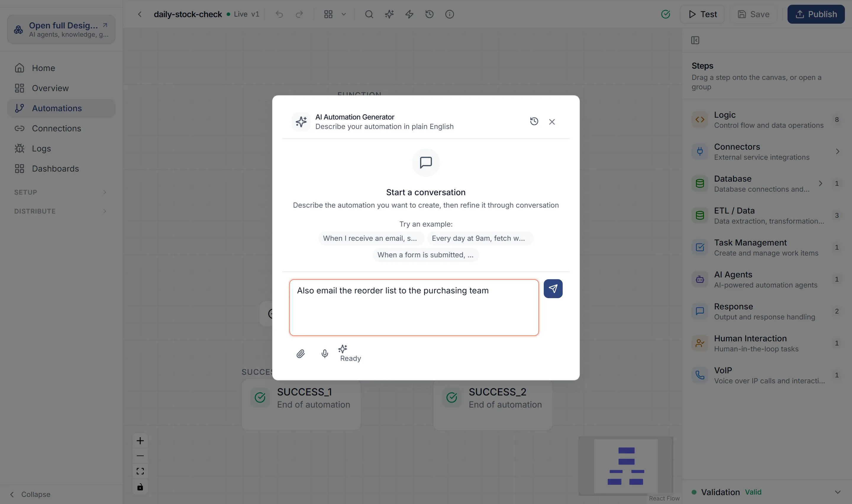
Task: Pick the 'When a form is submitted' example
Action: (x=425, y=255)
